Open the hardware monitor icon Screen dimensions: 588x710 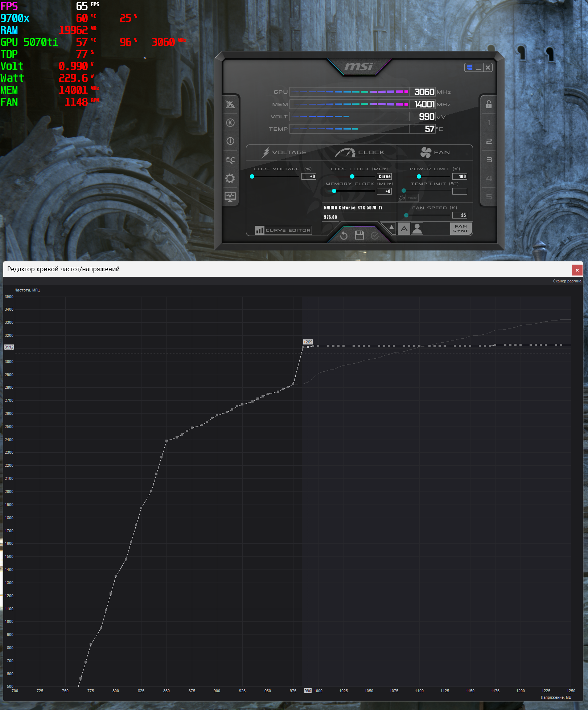click(230, 197)
